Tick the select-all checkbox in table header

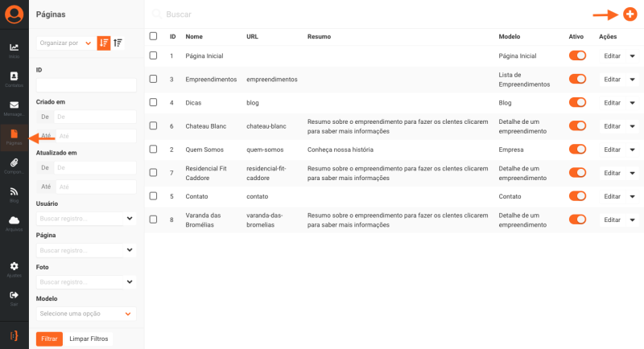(x=154, y=36)
